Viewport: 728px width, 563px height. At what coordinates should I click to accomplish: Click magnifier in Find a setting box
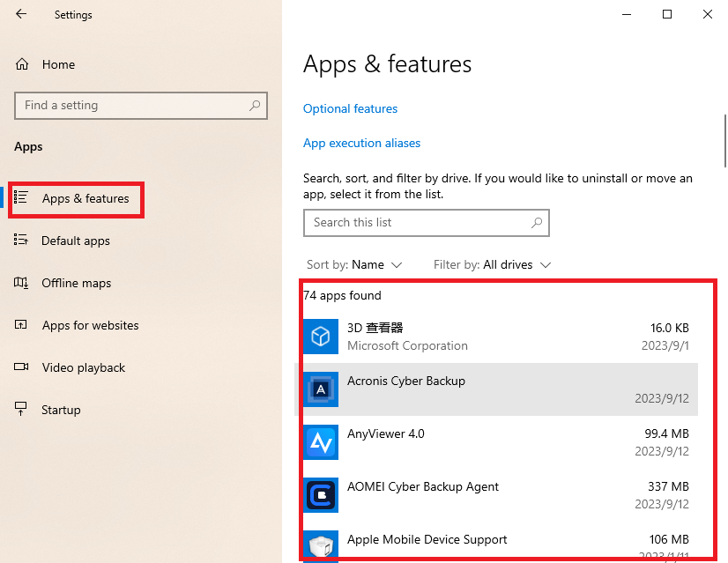[255, 106]
